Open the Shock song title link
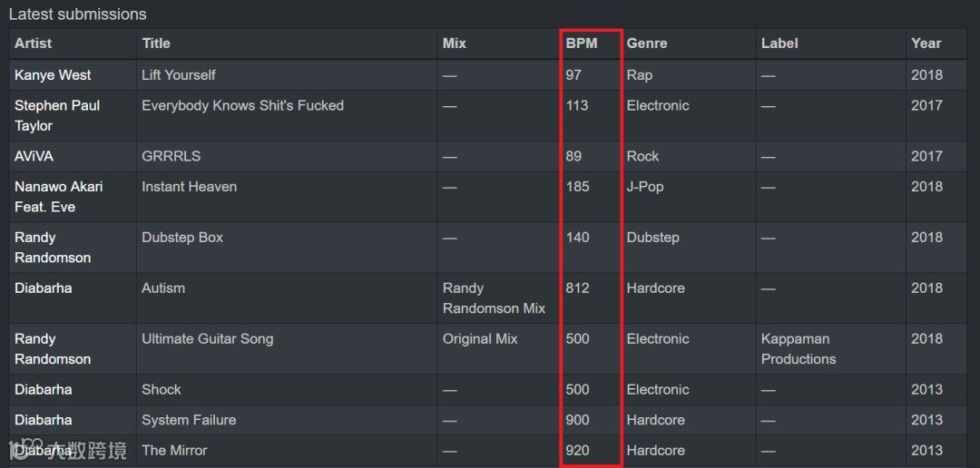The height and width of the screenshot is (468, 980). click(x=162, y=389)
